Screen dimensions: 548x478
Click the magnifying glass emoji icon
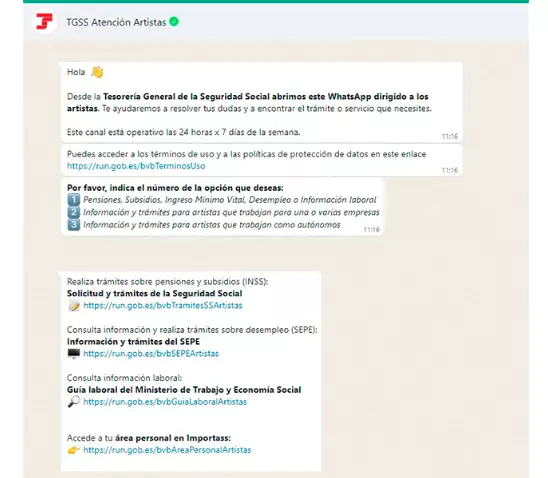[x=74, y=402]
